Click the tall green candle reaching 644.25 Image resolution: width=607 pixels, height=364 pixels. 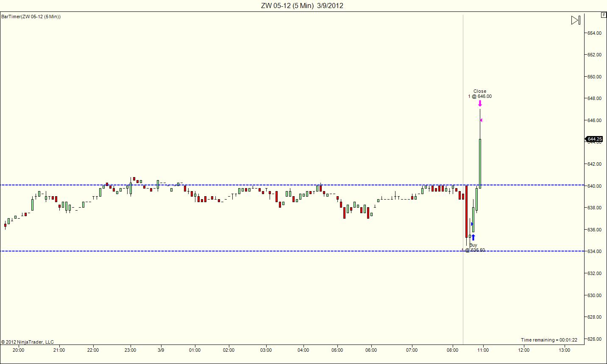[x=480, y=164]
